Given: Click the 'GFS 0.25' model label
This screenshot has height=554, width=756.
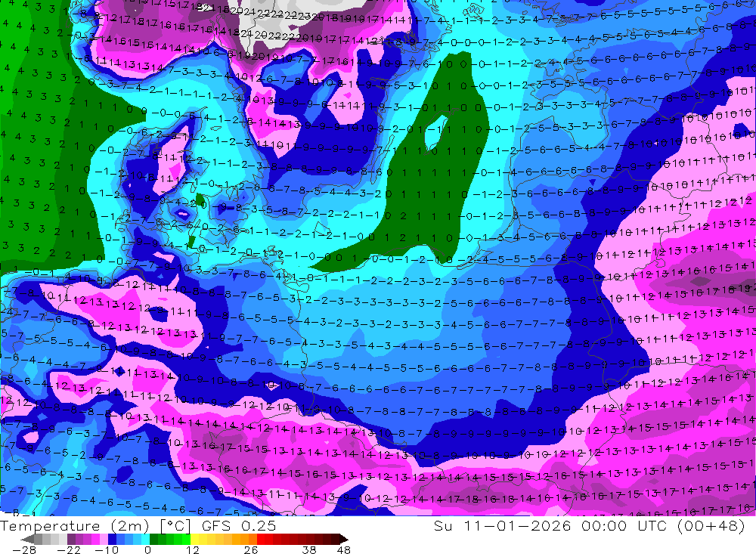Looking at the screenshot, I should coord(239,526).
